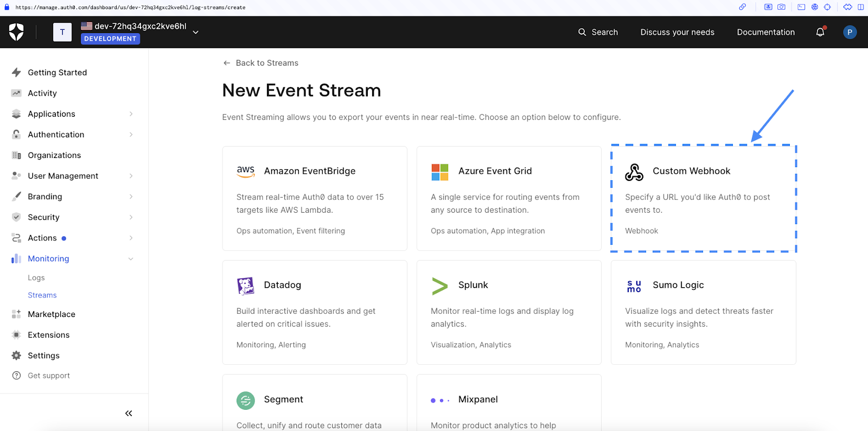Select the Sumo Logic stream card
This screenshot has height=431, width=868.
coord(704,312)
